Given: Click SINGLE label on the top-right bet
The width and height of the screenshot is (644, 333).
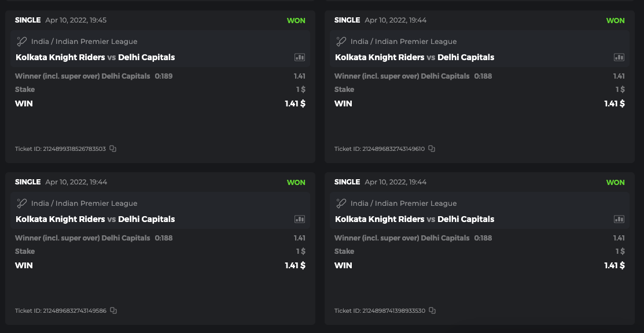Looking at the screenshot, I should [347, 20].
